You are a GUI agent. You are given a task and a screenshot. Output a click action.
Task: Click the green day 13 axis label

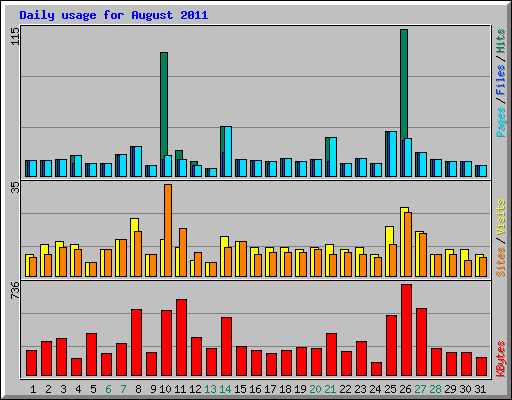coord(210,389)
